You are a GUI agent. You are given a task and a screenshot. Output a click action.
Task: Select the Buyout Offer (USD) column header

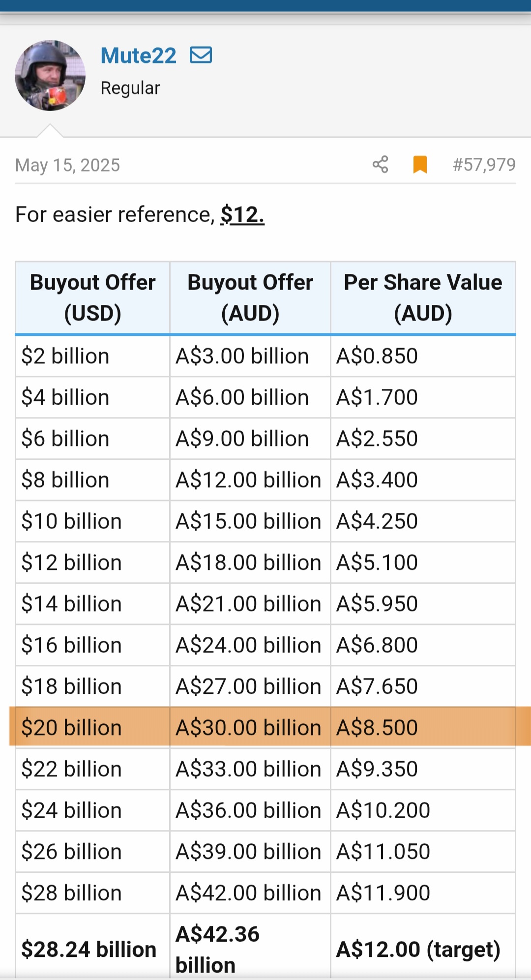tap(92, 298)
